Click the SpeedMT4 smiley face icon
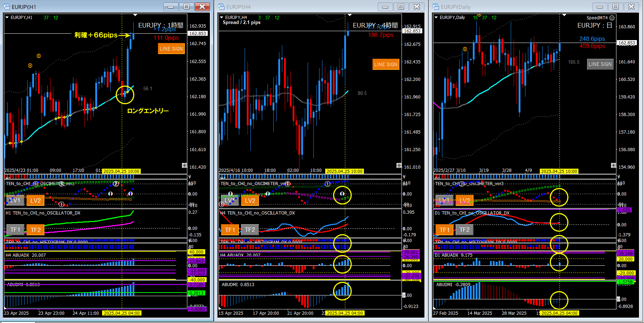644x323 pixels. click(x=612, y=18)
